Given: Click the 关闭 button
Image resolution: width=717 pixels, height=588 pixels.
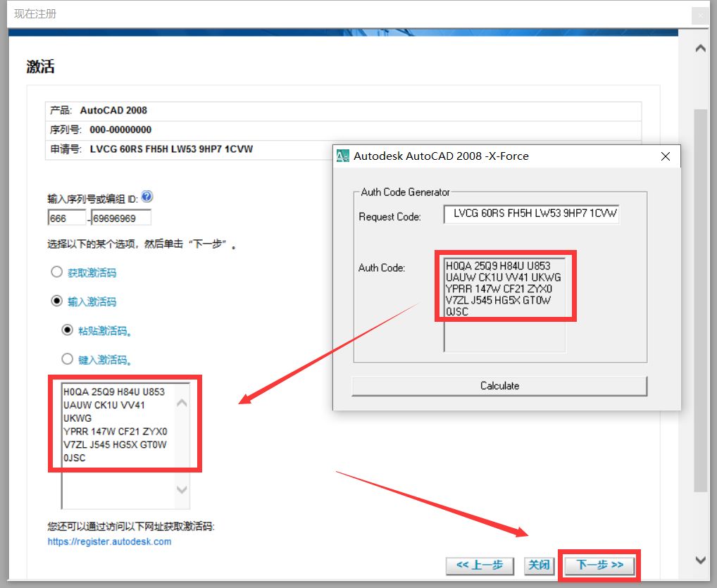Looking at the screenshot, I should (539, 565).
